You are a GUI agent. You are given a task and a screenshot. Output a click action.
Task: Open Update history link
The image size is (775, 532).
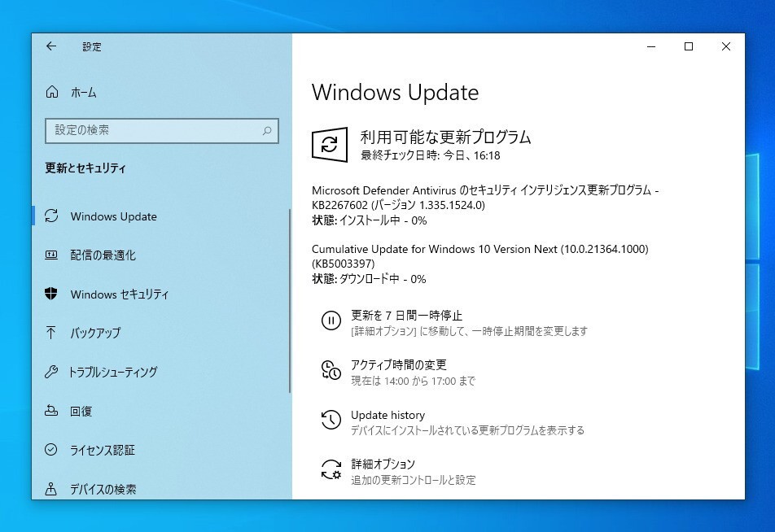388,415
